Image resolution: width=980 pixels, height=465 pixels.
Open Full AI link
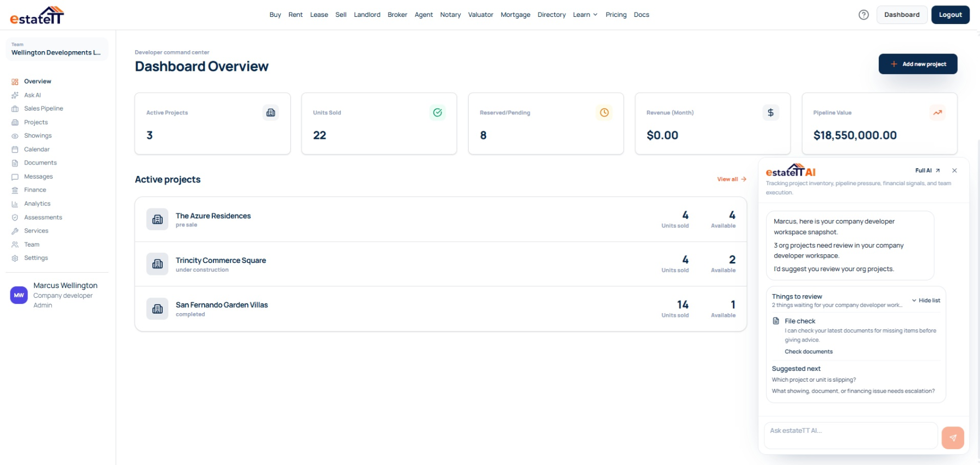tap(927, 170)
